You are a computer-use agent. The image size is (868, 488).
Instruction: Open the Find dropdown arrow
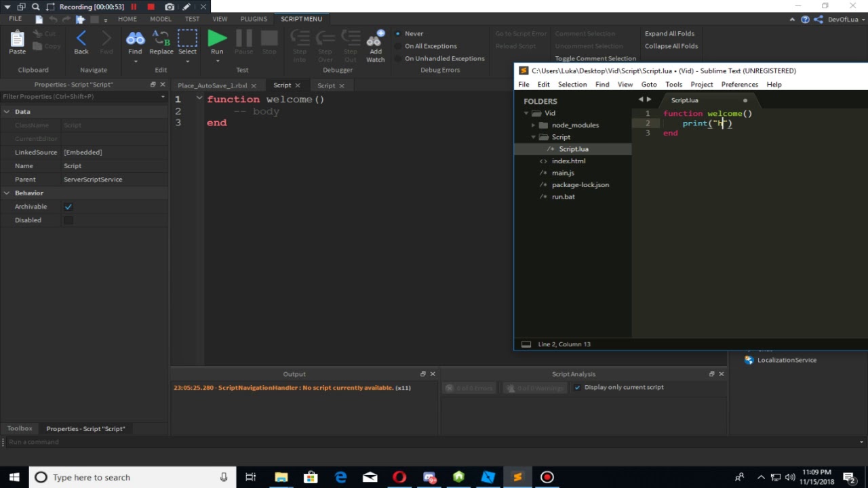[135, 62]
